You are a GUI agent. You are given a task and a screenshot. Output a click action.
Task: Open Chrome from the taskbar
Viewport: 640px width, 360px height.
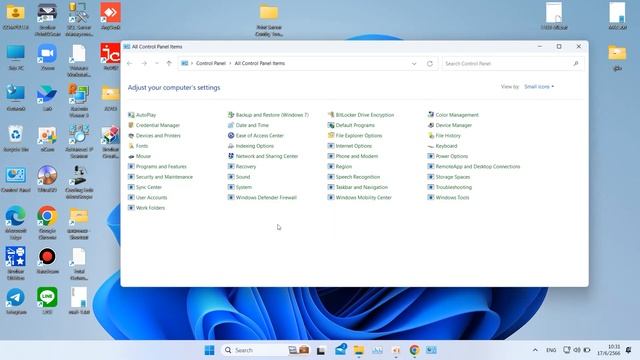(x=414, y=350)
